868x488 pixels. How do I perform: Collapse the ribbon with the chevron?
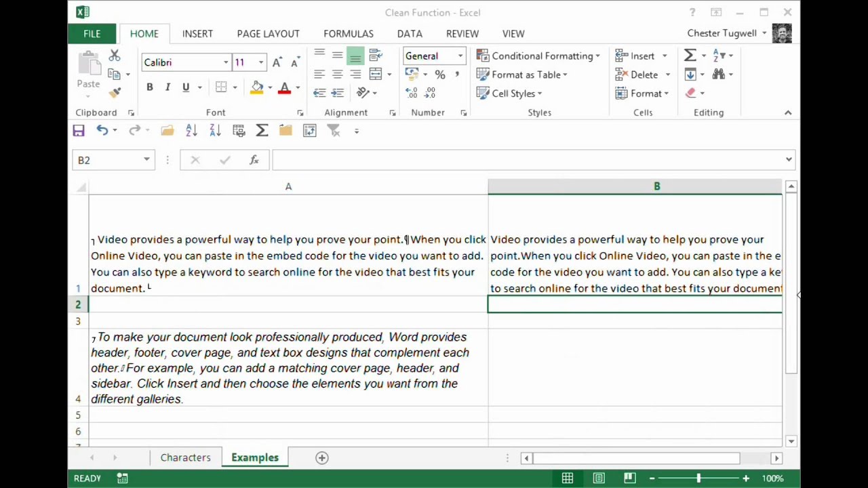(788, 113)
